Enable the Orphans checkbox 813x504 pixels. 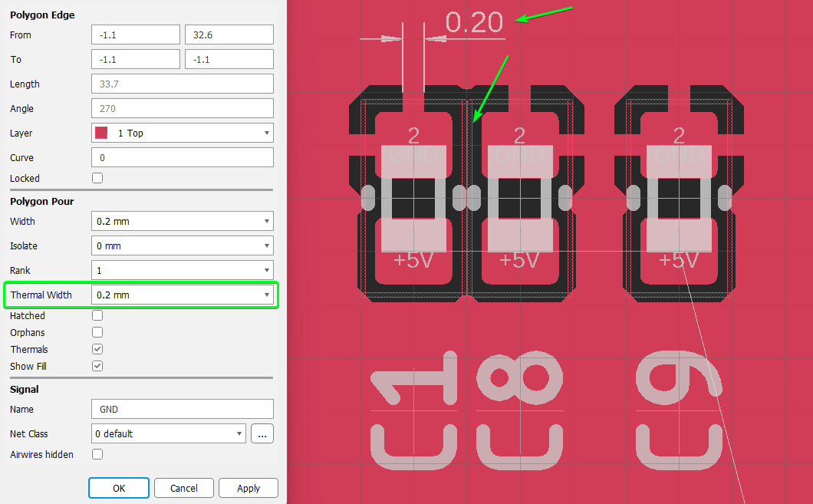(97, 332)
